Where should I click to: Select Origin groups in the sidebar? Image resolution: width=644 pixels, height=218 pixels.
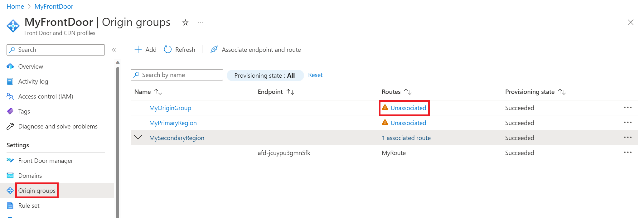coord(36,190)
